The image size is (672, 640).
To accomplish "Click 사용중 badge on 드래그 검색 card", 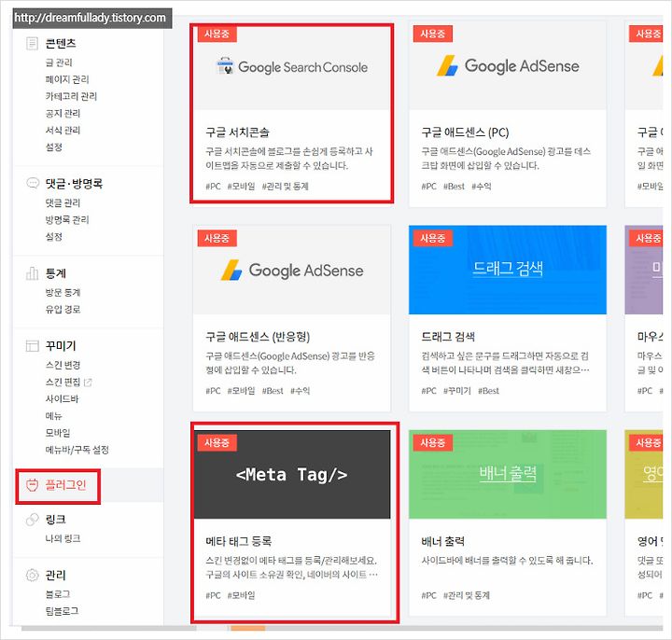I will pos(433,238).
